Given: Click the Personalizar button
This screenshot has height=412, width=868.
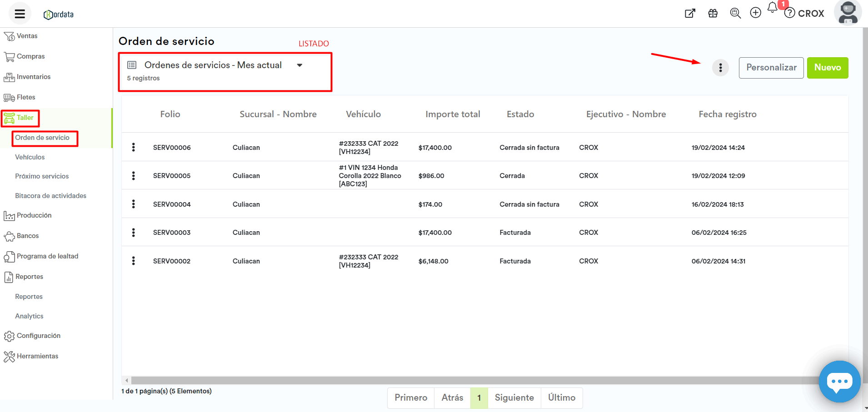Looking at the screenshot, I should 771,68.
